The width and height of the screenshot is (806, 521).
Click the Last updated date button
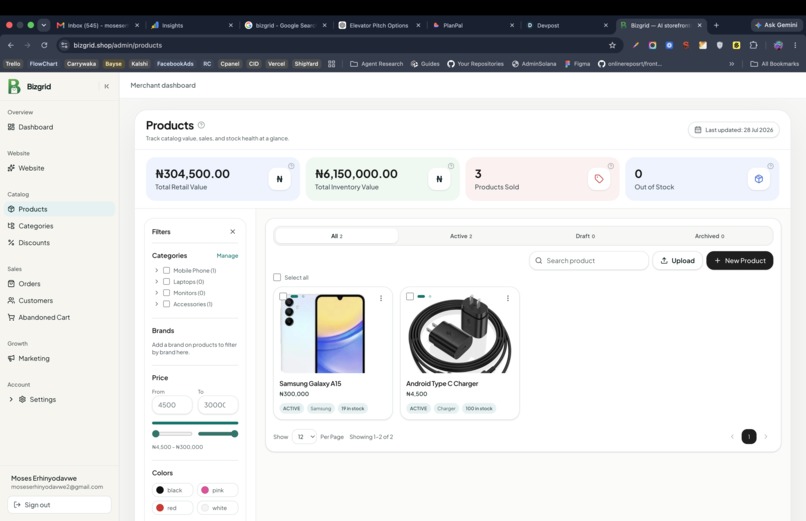(734, 130)
